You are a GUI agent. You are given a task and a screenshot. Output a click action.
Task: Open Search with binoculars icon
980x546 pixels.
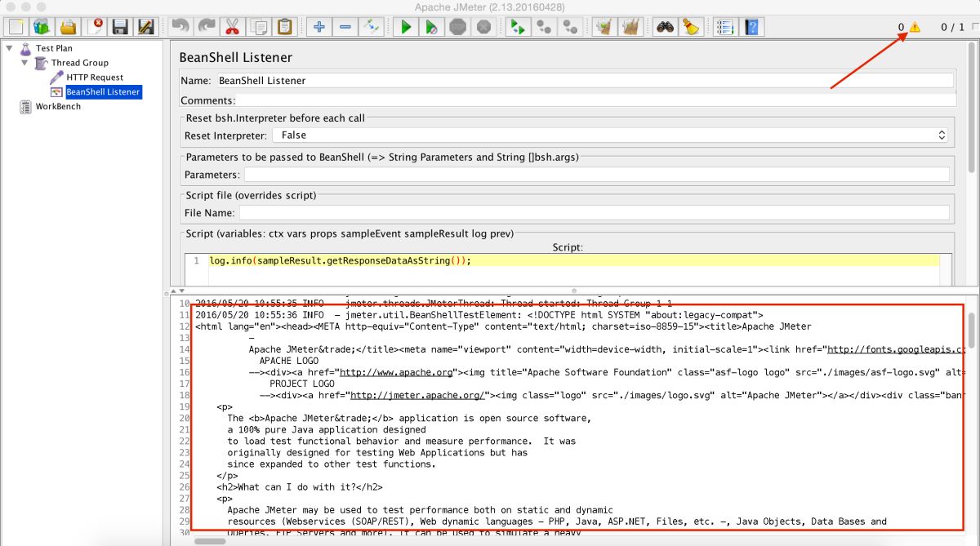click(x=665, y=27)
